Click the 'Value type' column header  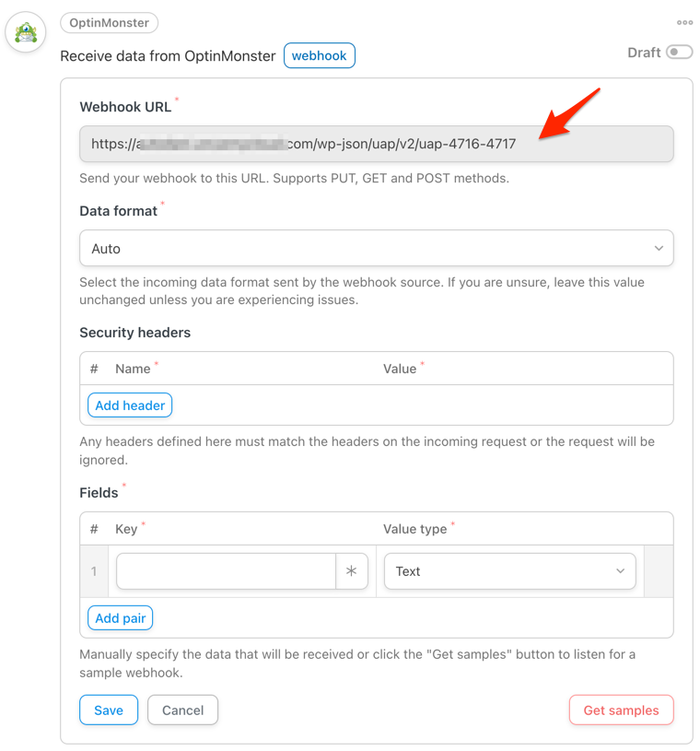[x=414, y=529]
